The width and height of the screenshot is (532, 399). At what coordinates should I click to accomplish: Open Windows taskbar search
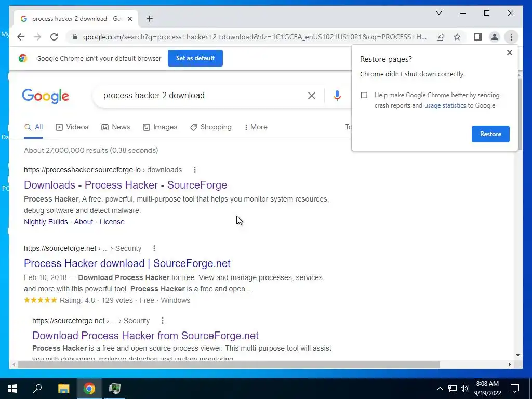pyautogui.click(x=37, y=389)
